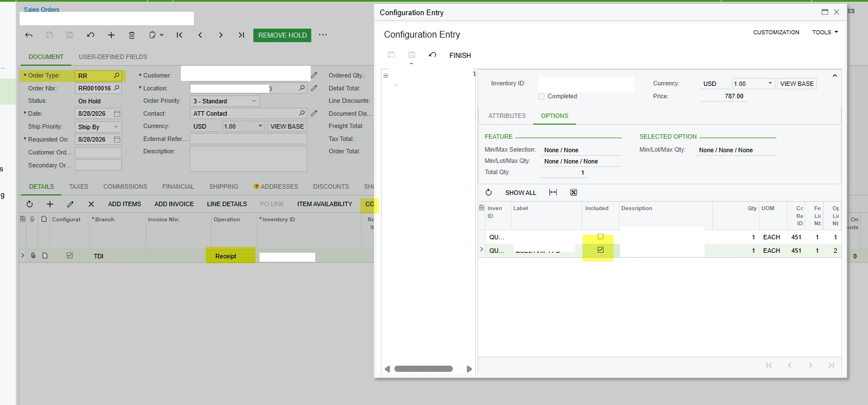Open the Order Type lookup
This screenshot has width=868, height=405.
(x=117, y=75)
